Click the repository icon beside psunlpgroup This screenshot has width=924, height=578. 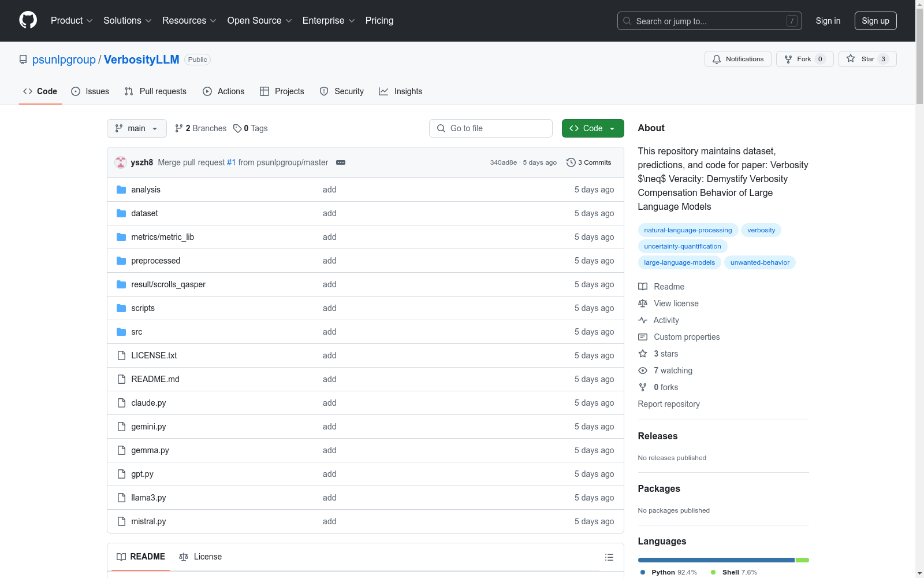pos(23,60)
